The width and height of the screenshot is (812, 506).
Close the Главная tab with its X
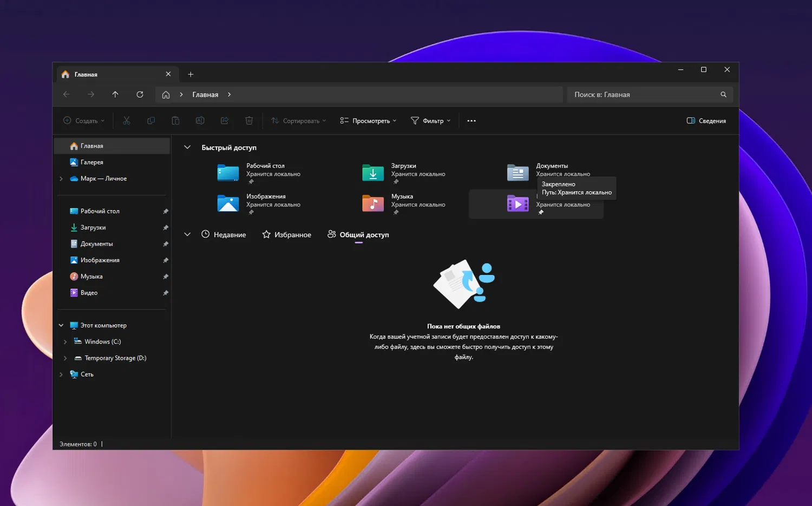[168, 74]
